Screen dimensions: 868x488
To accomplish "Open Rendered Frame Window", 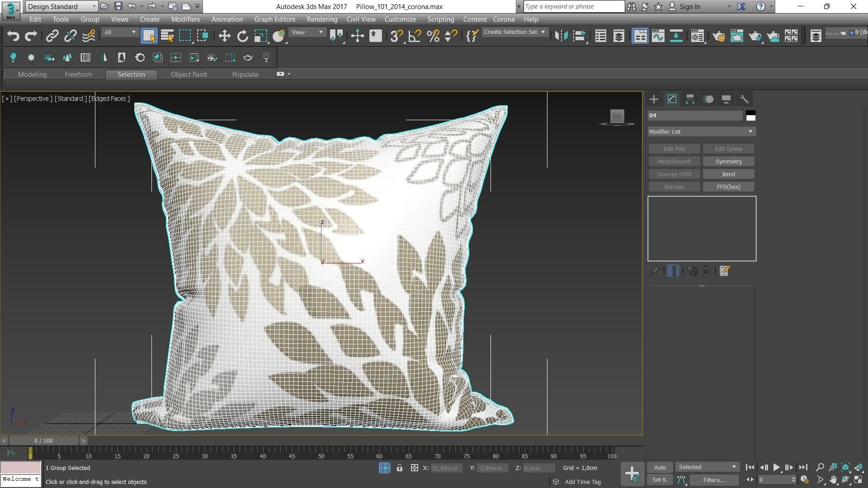I will tap(737, 36).
